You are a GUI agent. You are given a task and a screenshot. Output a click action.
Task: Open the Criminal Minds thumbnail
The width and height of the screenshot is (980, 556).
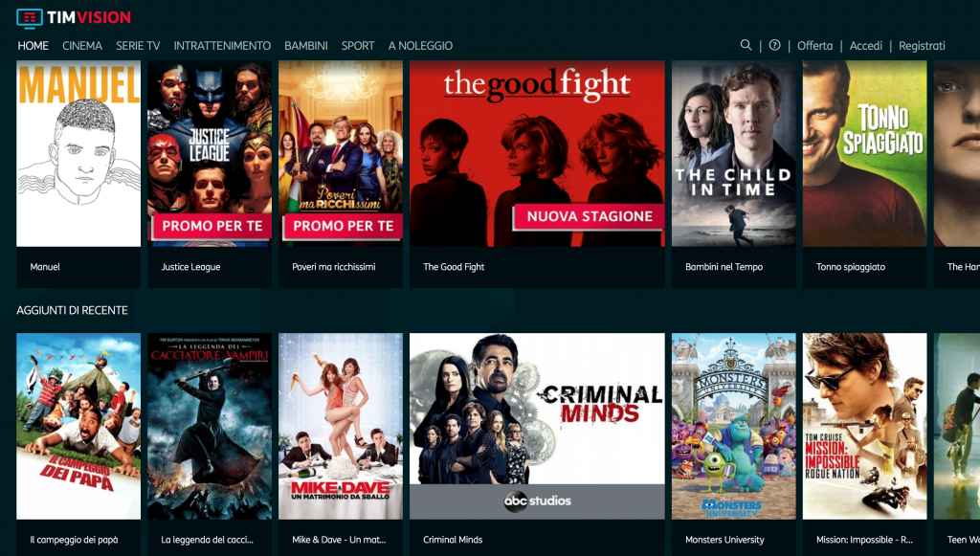[x=537, y=426]
